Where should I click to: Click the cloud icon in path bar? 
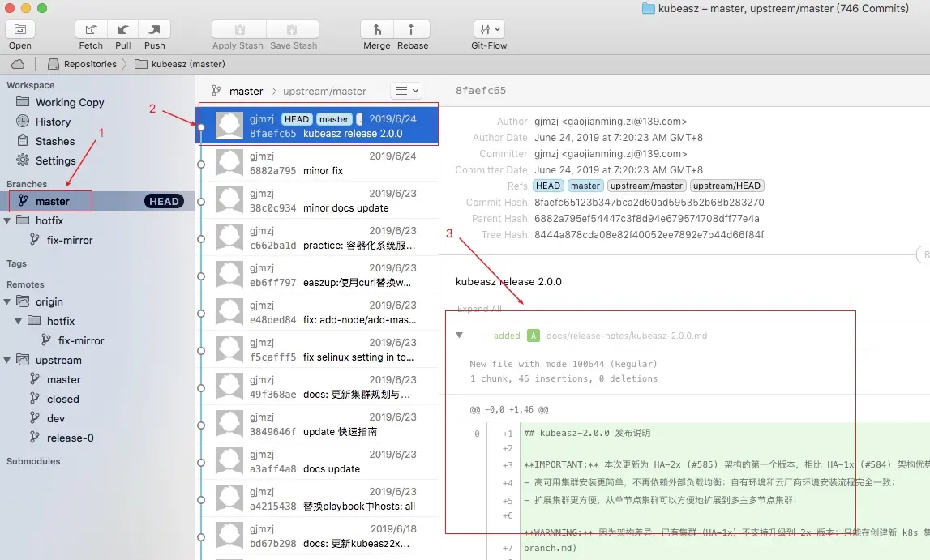[18, 64]
